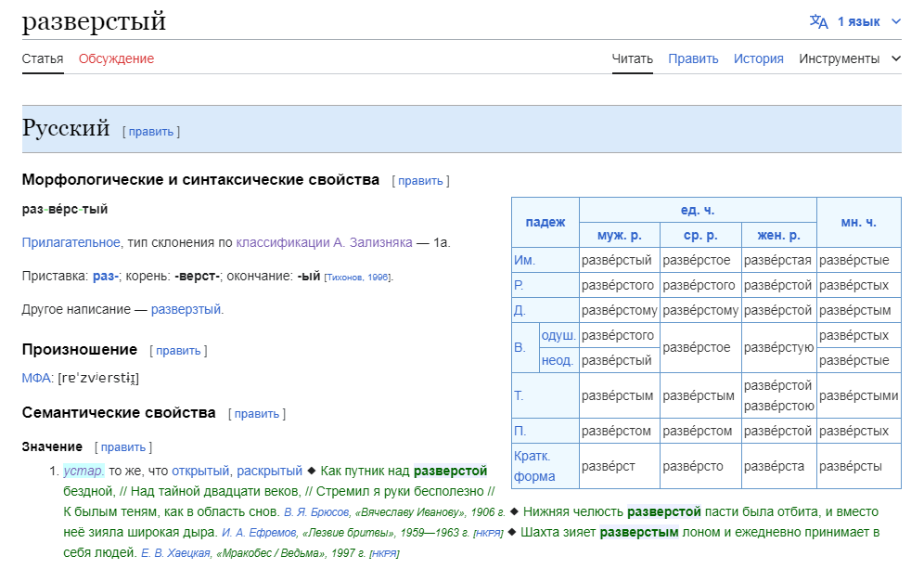The height and width of the screenshot is (569, 924).
Task: Open the Е. В. Хаецкая citation link
Action: (175, 553)
